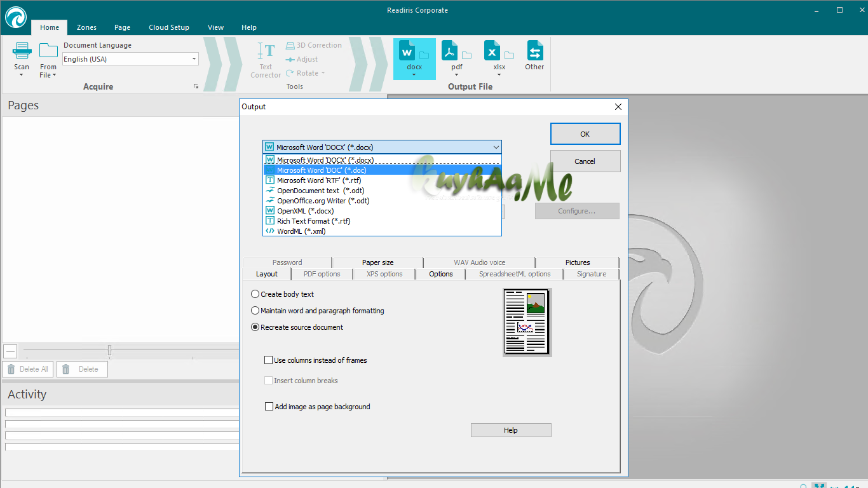Expand the pdf output dropdown arrow
868x488 pixels.
coord(457,75)
